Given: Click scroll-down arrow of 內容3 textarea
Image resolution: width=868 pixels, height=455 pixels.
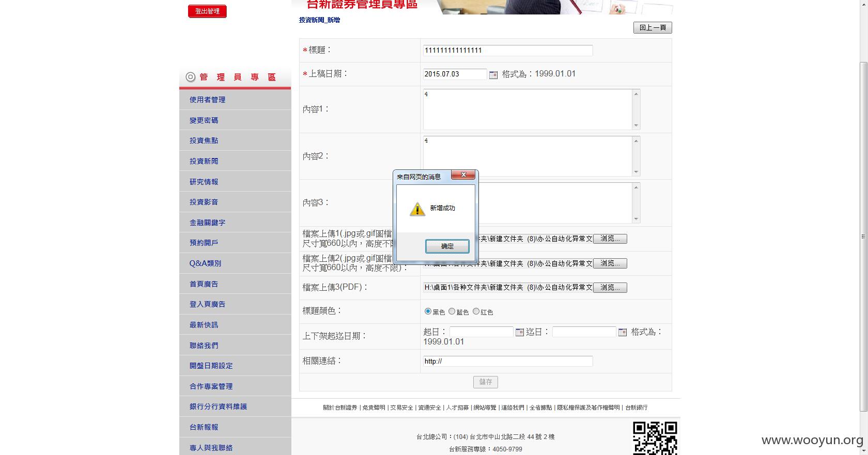Looking at the screenshot, I should point(636,219).
